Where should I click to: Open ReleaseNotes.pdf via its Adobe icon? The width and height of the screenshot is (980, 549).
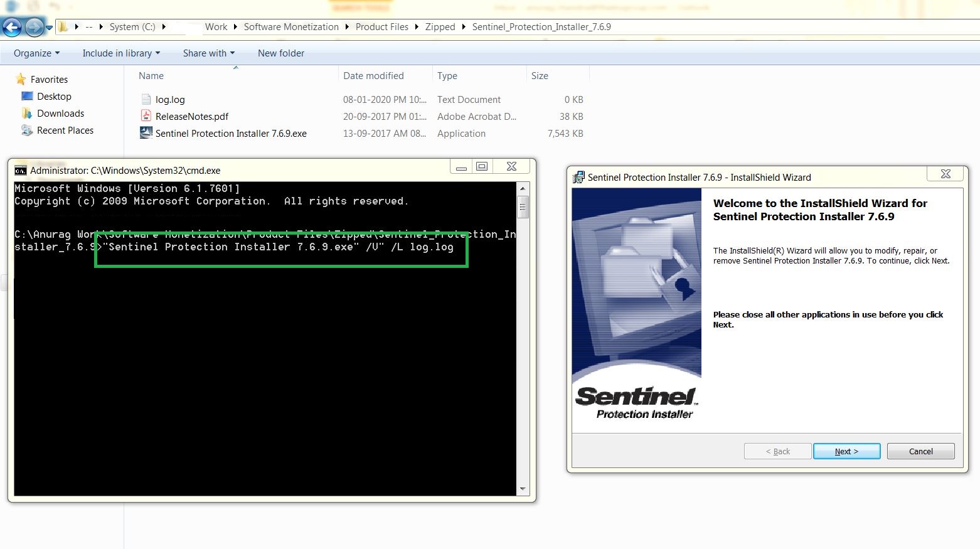click(146, 115)
